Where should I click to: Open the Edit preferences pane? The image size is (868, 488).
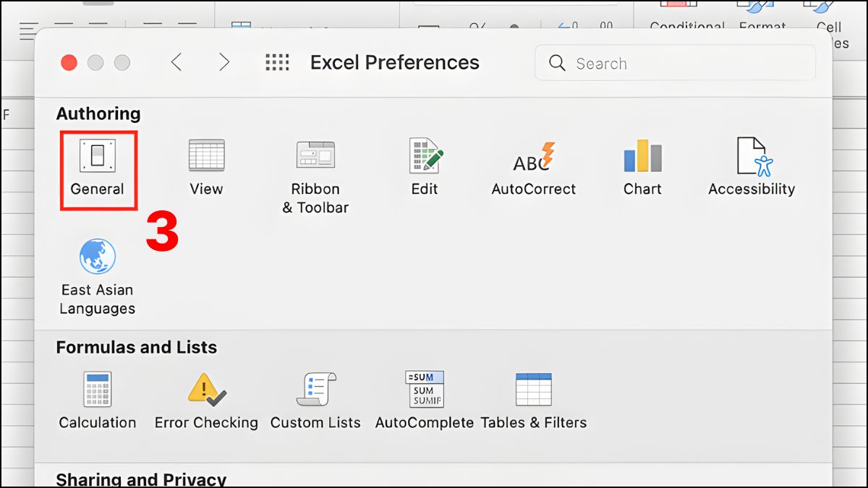pyautogui.click(x=424, y=166)
